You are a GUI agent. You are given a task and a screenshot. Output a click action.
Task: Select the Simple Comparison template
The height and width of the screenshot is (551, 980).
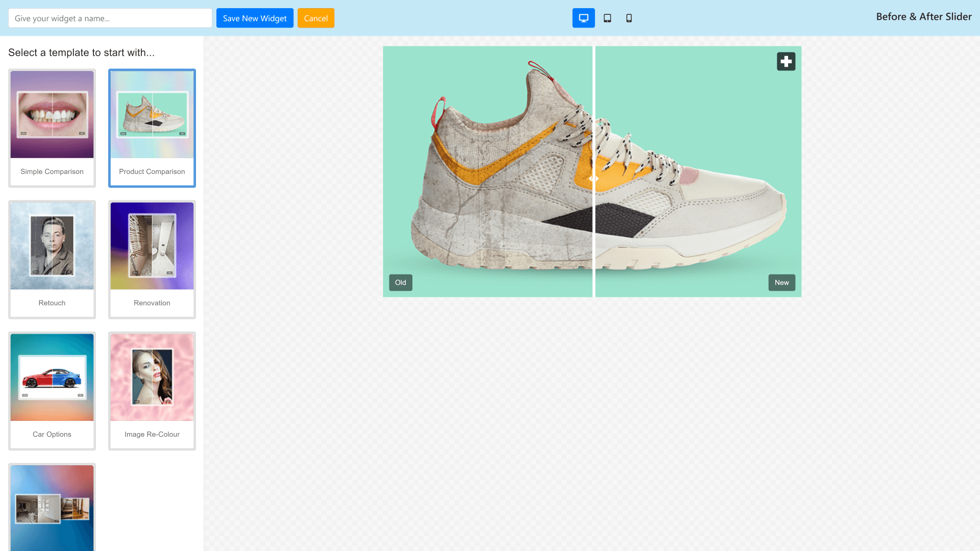pyautogui.click(x=52, y=128)
